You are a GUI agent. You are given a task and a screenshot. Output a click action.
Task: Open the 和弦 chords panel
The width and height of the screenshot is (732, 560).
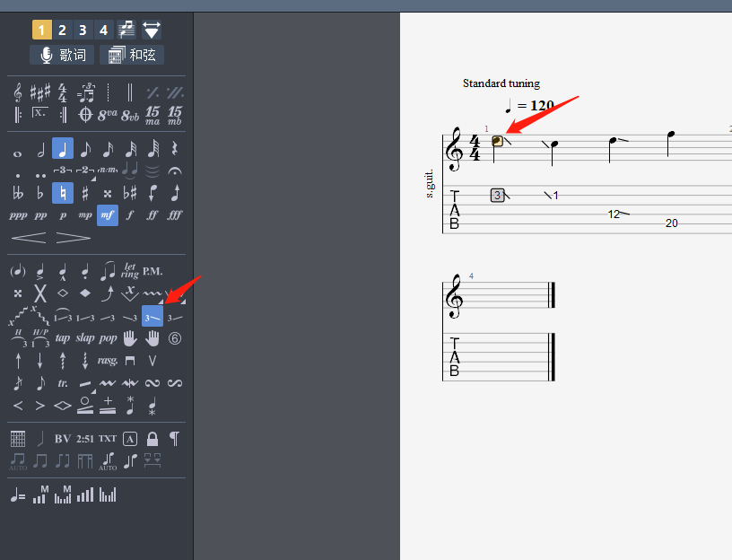point(131,56)
